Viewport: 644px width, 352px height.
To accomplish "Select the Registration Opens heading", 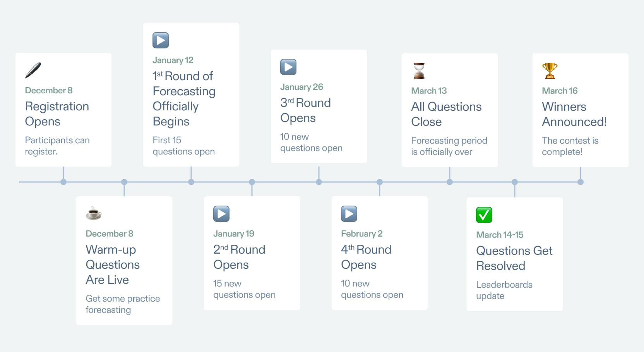I will coord(57,114).
